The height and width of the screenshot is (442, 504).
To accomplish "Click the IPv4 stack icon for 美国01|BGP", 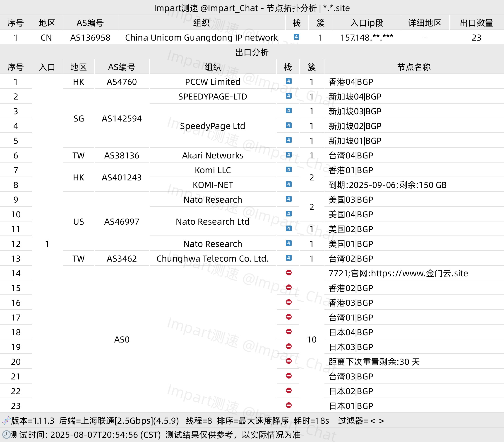I will tap(289, 243).
